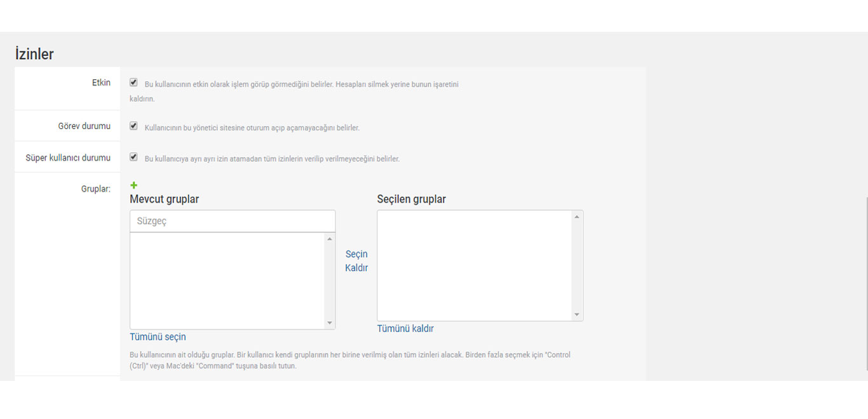This screenshot has width=868, height=419.
Task: Click inside the Mevcut gruplar list box
Action: pos(227,281)
